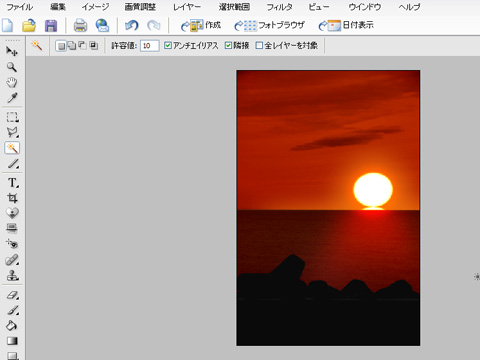Choose the Lasso selection tool

click(12, 132)
